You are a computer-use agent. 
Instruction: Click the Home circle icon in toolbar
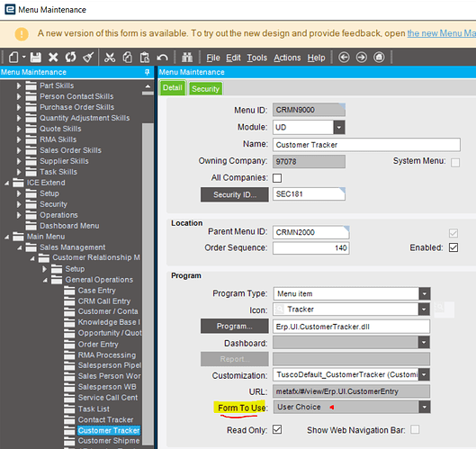click(379, 57)
